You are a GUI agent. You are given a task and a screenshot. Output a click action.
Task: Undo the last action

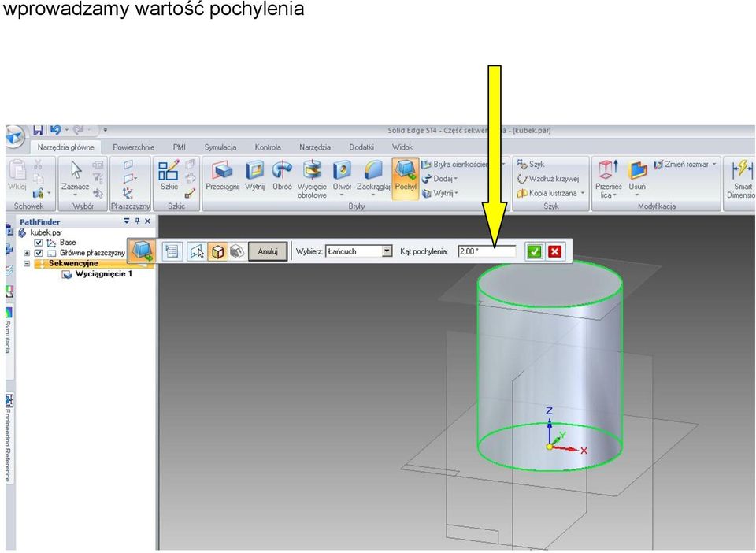tap(55, 130)
